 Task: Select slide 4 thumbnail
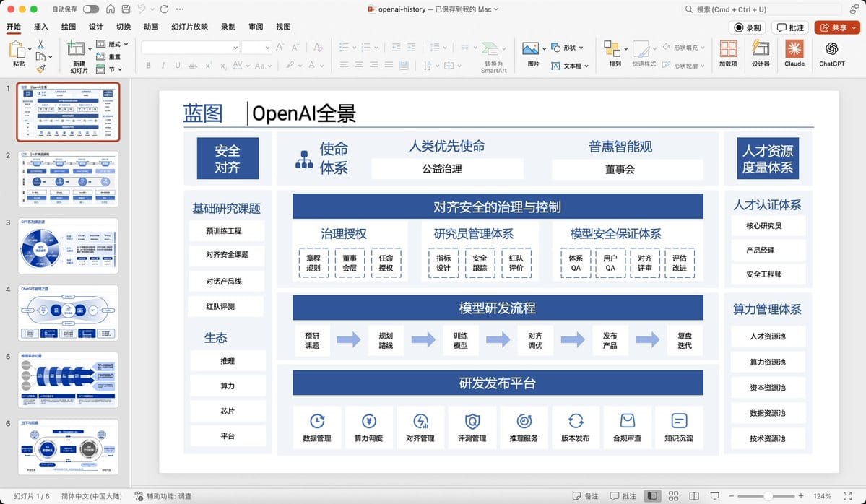tap(68, 313)
